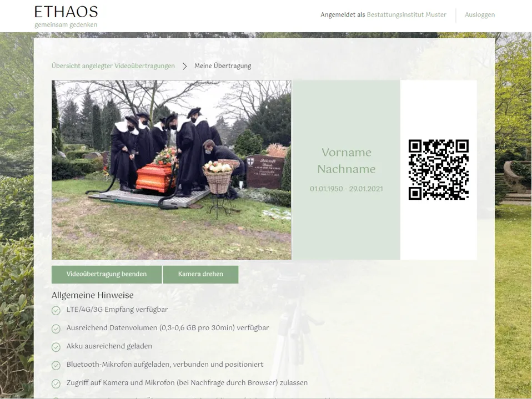
Task: Click the breadcrumb chevron separator arrow
Action: click(x=185, y=66)
